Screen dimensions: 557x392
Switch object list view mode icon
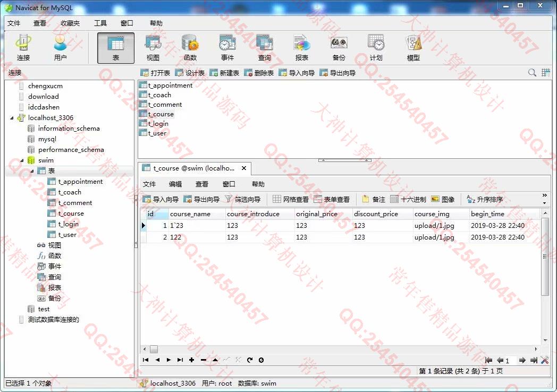[546, 72]
